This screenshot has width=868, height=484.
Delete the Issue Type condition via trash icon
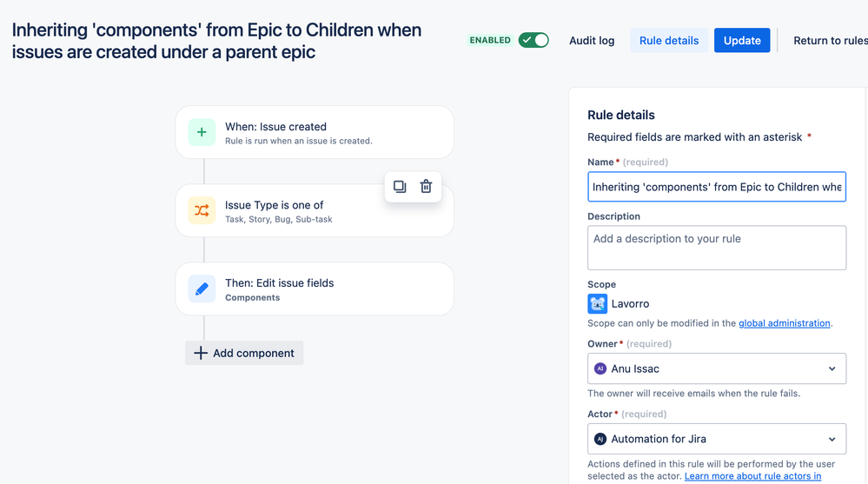426,187
